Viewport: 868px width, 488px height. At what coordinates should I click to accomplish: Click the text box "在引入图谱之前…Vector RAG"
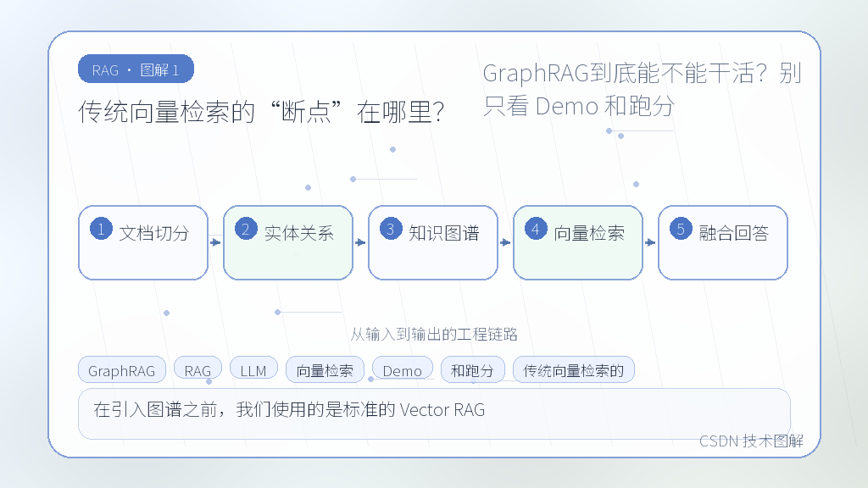pyautogui.click(x=434, y=413)
